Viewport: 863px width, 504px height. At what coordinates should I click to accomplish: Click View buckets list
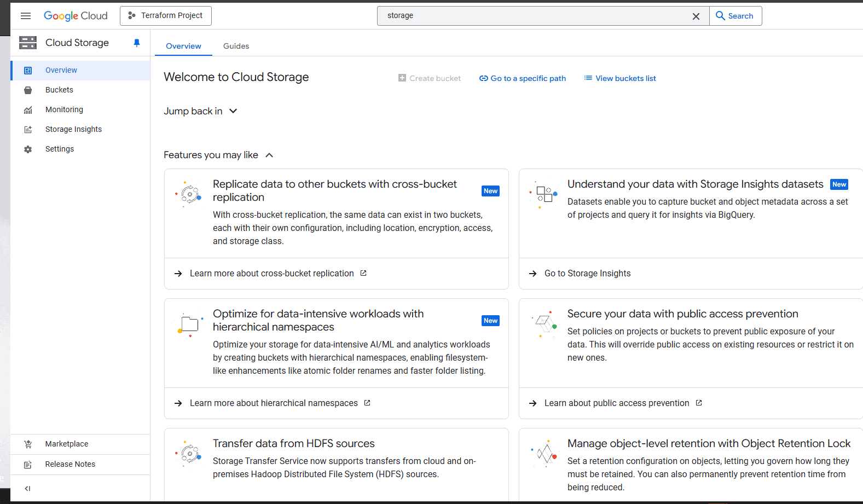pos(620,78)
